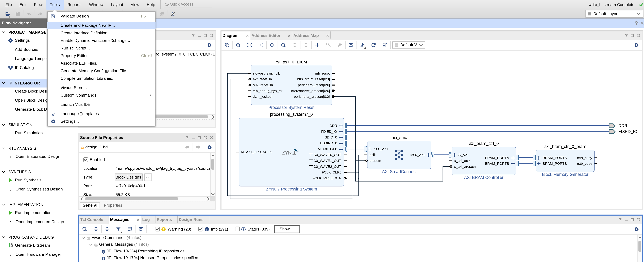Start Run Synthesis via its green arrow icon

[10, 180]
